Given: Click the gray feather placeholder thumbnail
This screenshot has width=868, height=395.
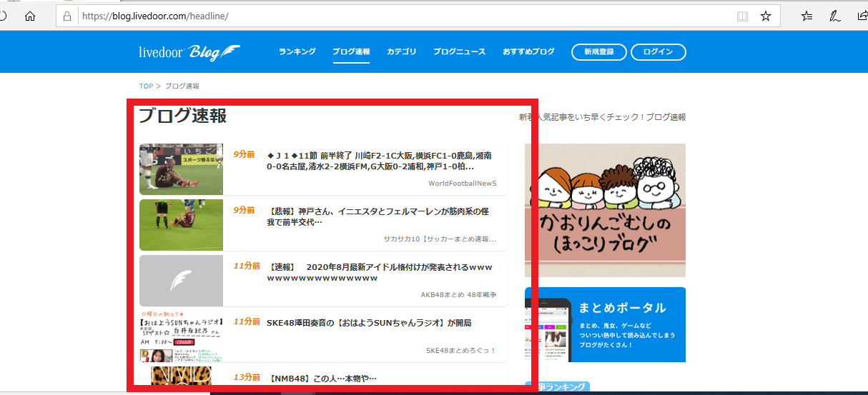Looking at the screenshot, I should coord(181,281).
